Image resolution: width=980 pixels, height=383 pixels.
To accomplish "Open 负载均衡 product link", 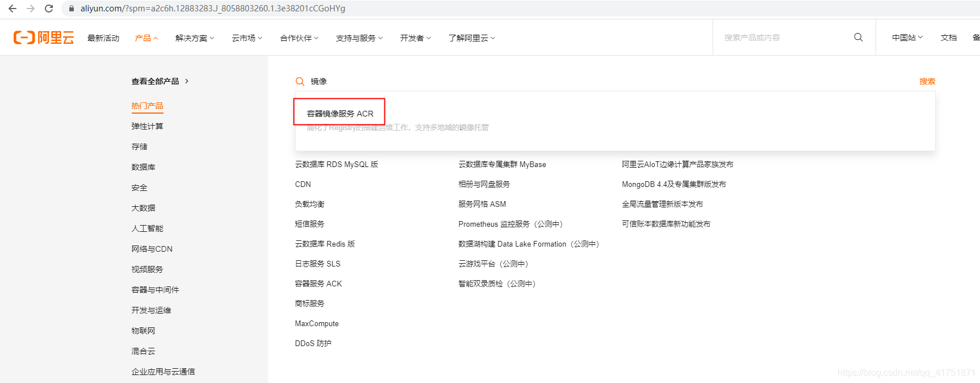I will point(309,204).
